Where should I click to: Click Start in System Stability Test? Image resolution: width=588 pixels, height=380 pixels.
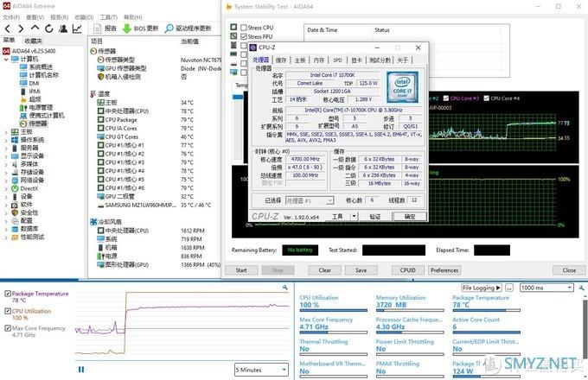(x=241, y=270)
